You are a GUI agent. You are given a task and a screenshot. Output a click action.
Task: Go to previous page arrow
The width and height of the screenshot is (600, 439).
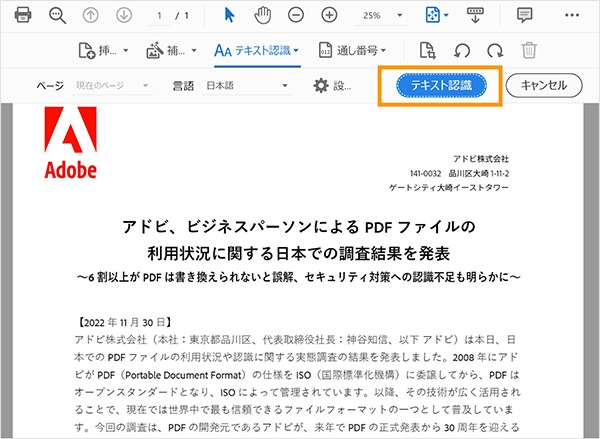[x=91, y=15]
